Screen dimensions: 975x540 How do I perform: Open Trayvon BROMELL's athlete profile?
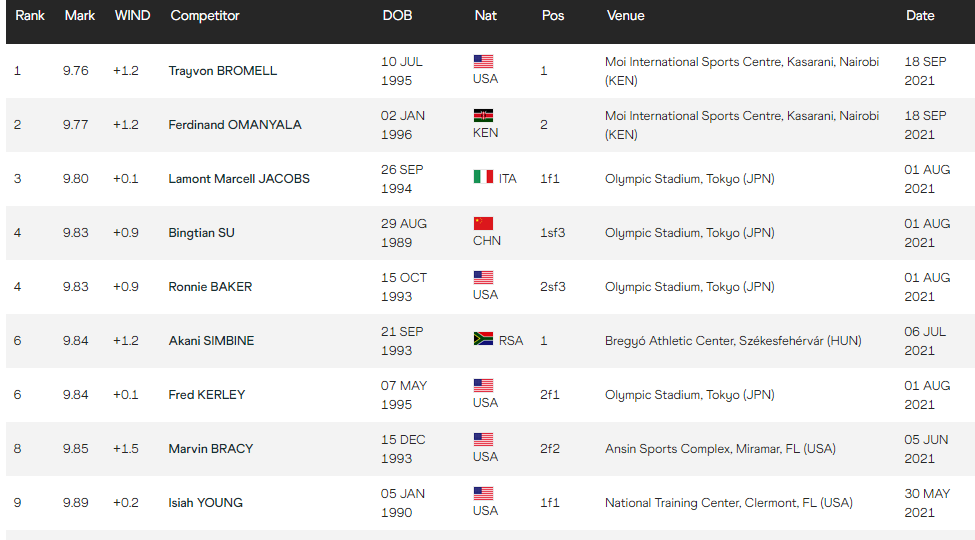222,71
